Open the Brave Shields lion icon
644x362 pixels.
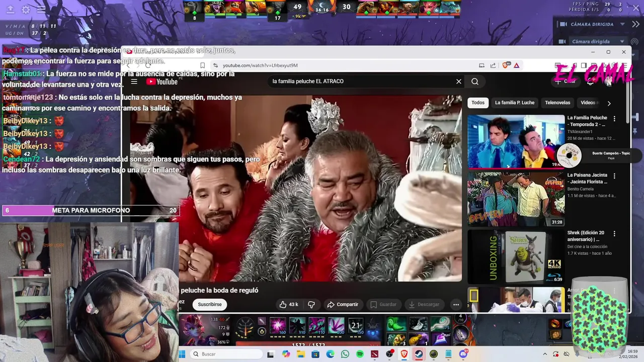point(505,65)
